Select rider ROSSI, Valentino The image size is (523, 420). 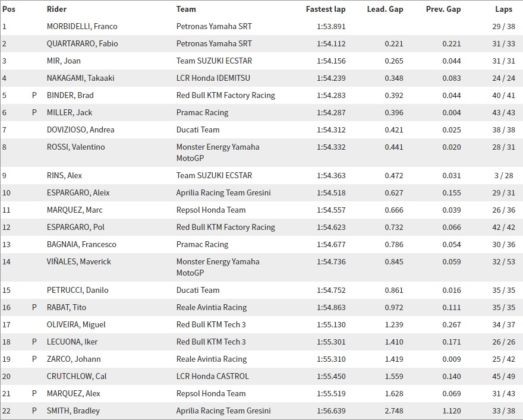[x=75, y=147]
